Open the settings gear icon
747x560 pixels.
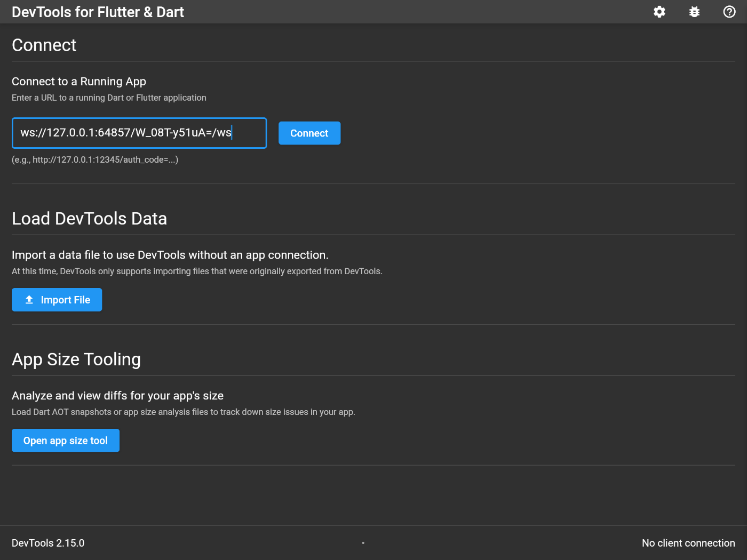659,12
